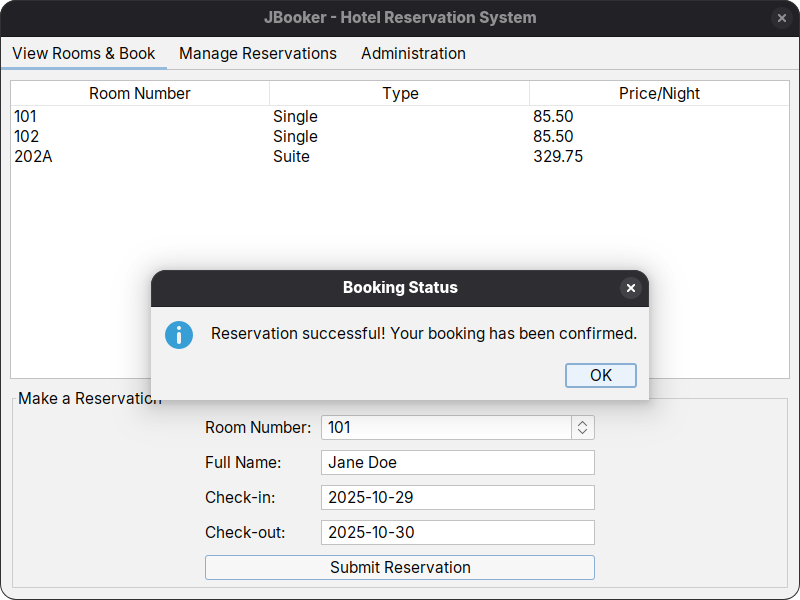
Task: Focus the Full Name input field
Action: click(x=458, y=462)
